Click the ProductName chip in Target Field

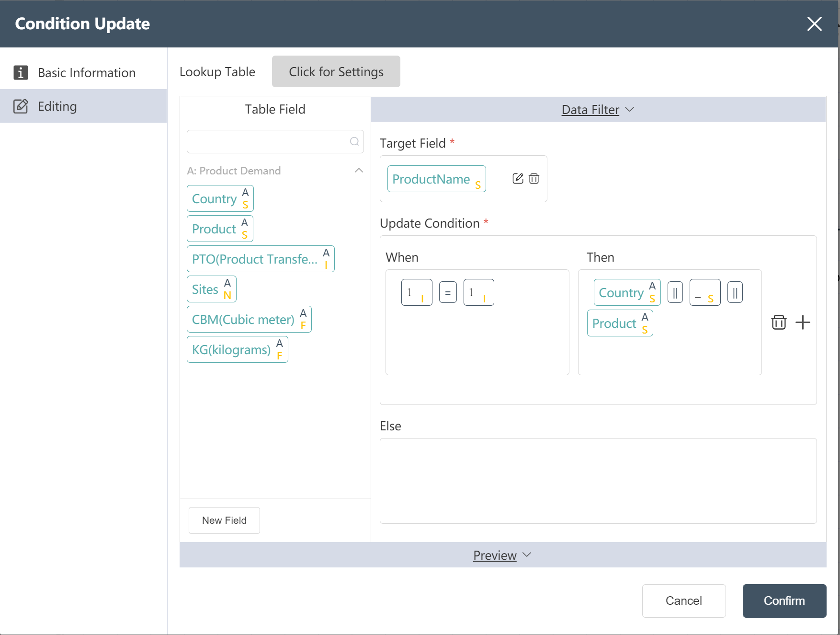437,179
